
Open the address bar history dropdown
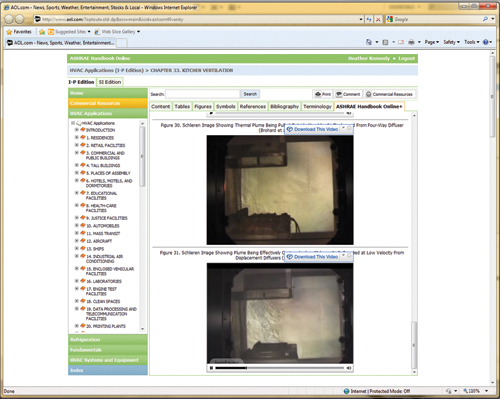tap(361, 19)
